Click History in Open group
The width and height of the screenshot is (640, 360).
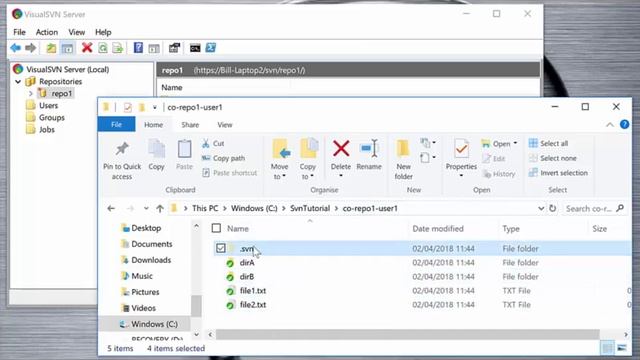499,174
